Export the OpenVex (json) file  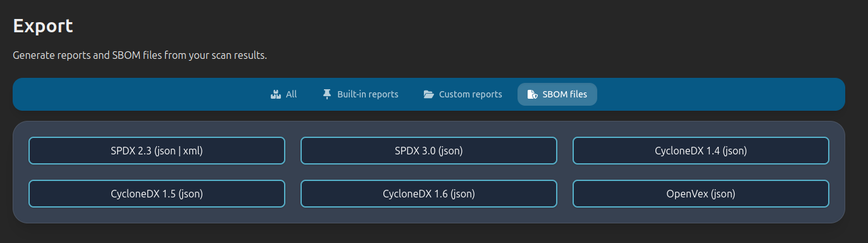(x=701, y=194)
